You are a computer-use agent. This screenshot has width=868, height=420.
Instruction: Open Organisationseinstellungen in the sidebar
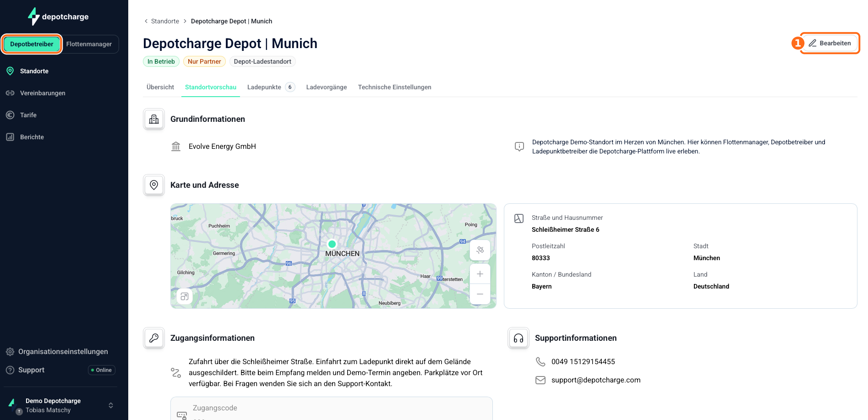63,352
